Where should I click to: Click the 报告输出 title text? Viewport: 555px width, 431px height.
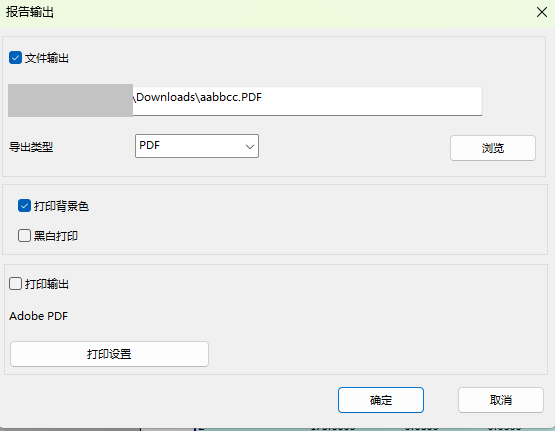[x=30, y=12]
